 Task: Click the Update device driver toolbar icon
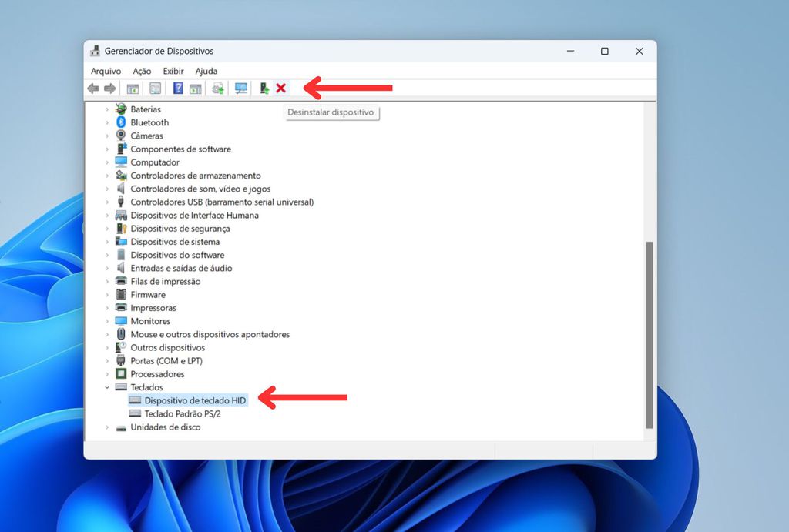(x=218, y=89)
